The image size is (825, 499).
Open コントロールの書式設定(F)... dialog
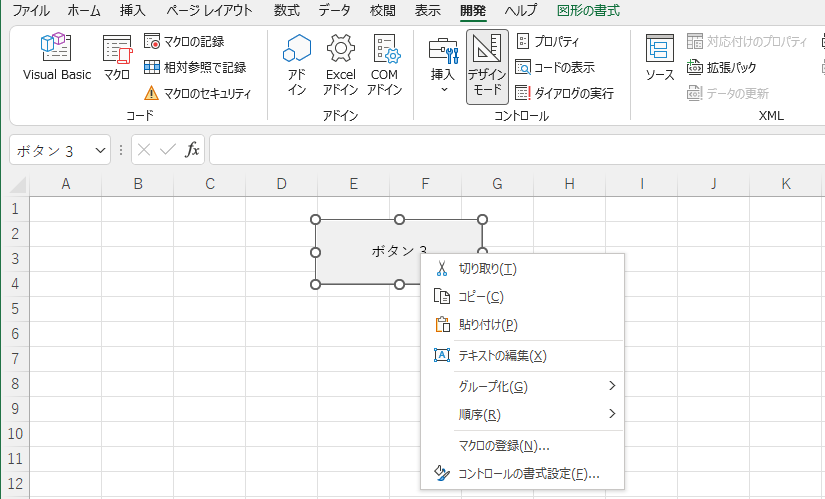[522, 474]
